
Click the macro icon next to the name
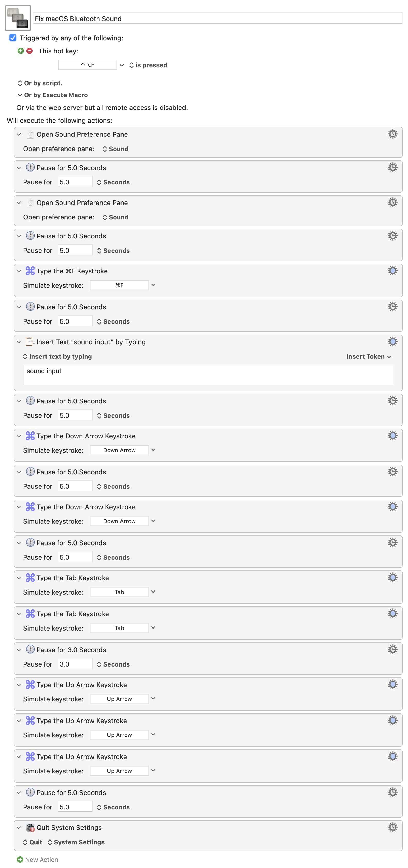[x=18, y=18]
